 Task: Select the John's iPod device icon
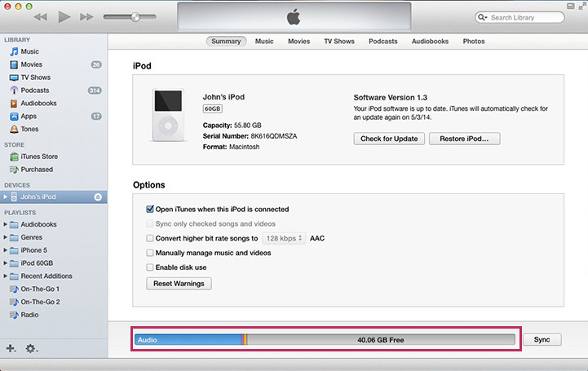coord(14,197)
